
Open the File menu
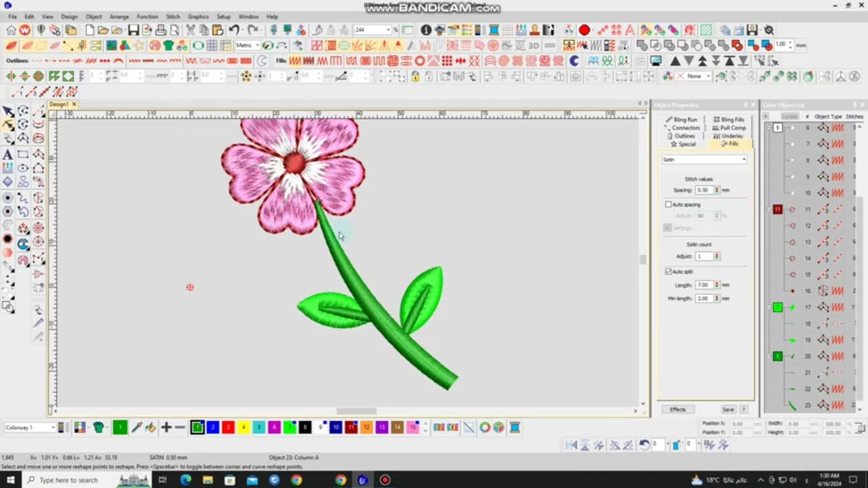(12, 16)
